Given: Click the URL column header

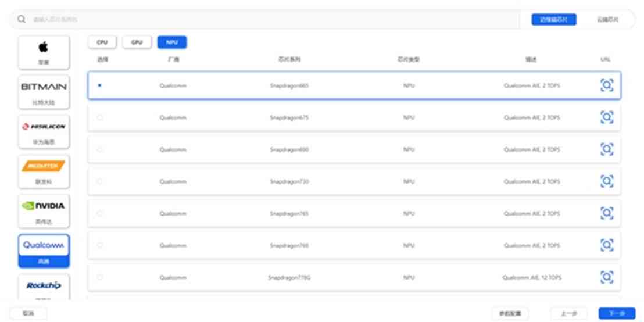Looking at the screenshot, I should pyautogui.click(x=606, y=59).
